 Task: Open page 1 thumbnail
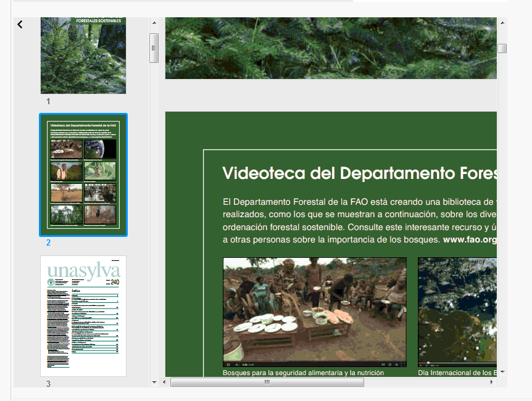83,56
